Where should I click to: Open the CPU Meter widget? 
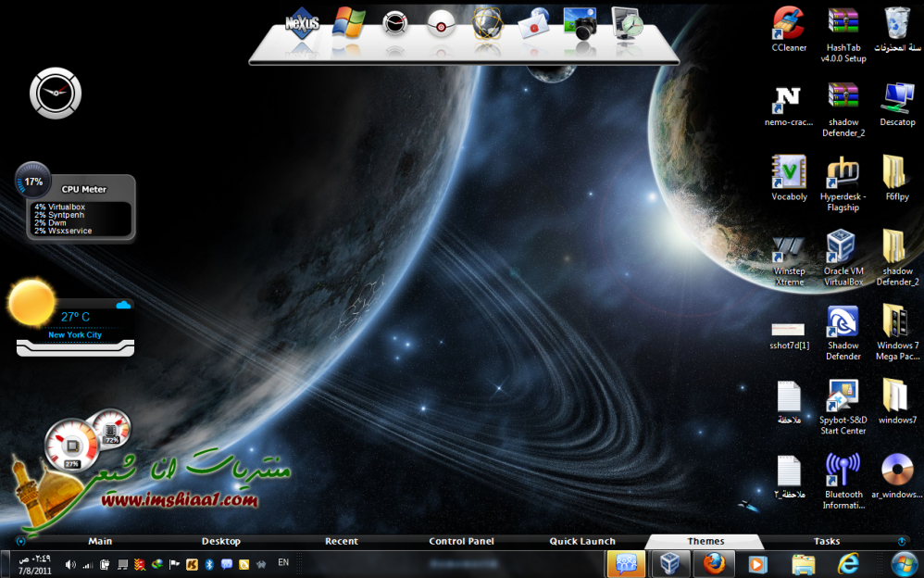(75, 201)
